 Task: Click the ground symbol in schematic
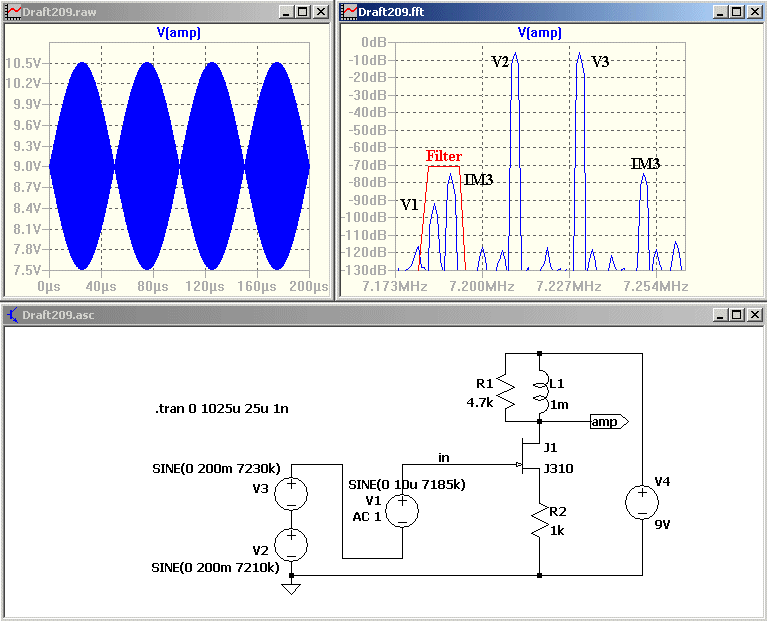pyautogui.click(x=291, y=588)
